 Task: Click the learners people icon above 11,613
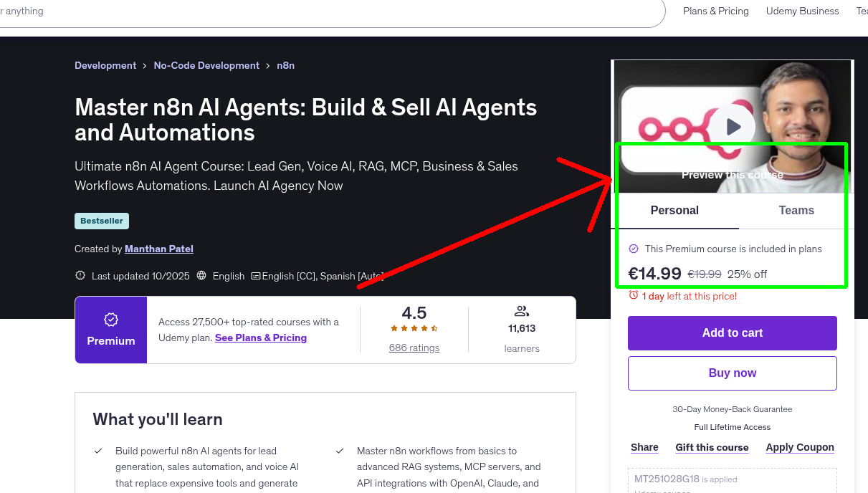521,311
